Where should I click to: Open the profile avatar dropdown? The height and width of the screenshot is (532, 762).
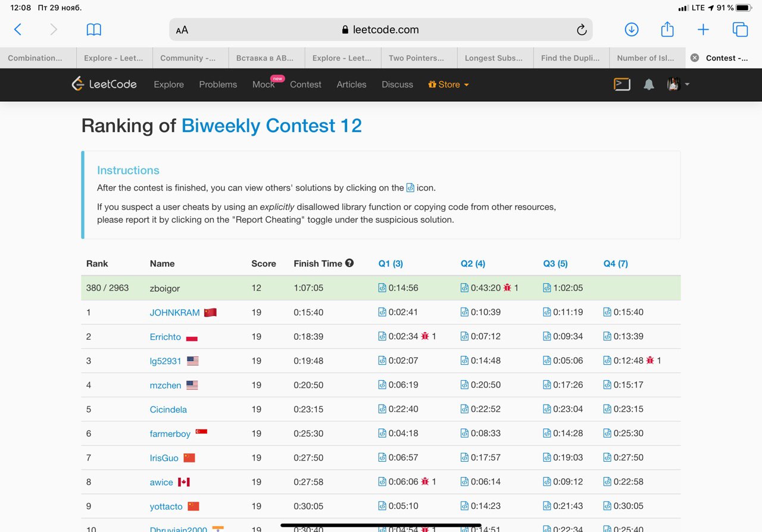pos(678,84)
